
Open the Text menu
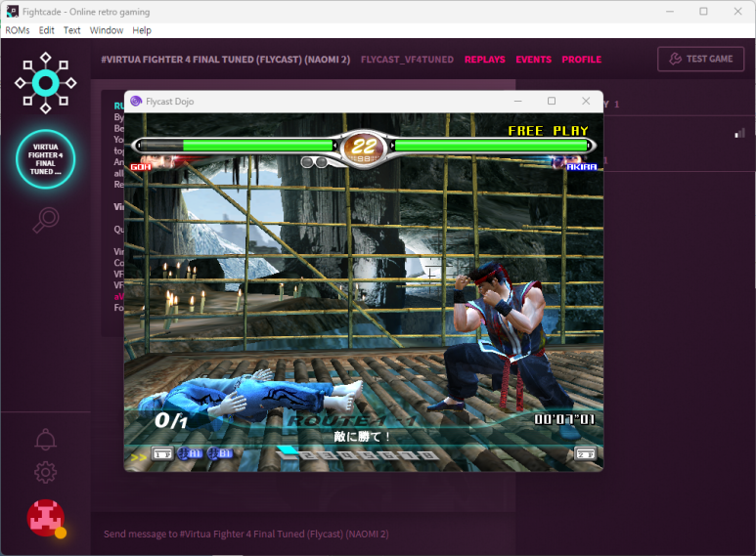point(71,30)
